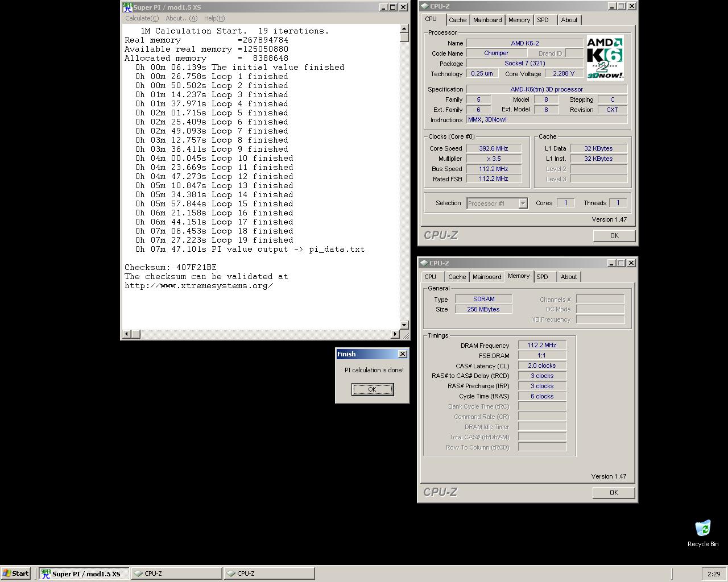The width and height of the screenshot is (728, 582).
Task: Click the lower CPU-Z window title icon
Action: tap(424, 263)
